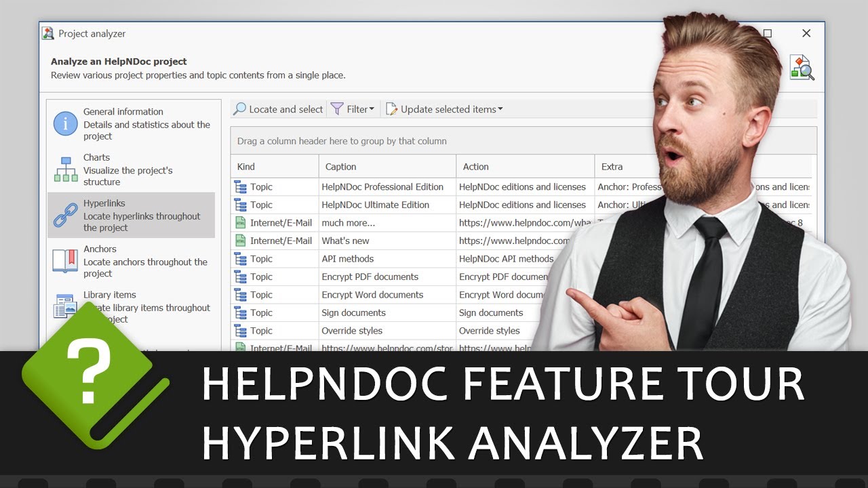Open Update selected items dropdown
The height and width of the screenshot is (488, 868).
(444, 109)
